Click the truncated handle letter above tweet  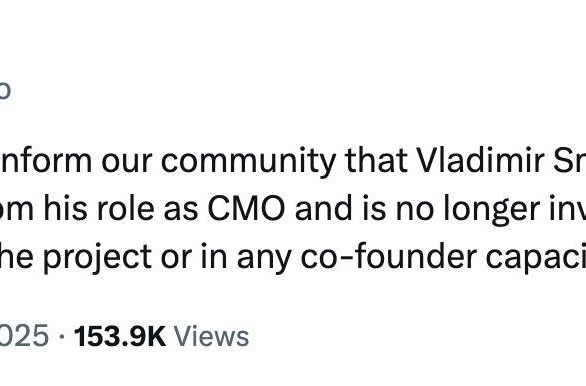[x=5, y=90]
